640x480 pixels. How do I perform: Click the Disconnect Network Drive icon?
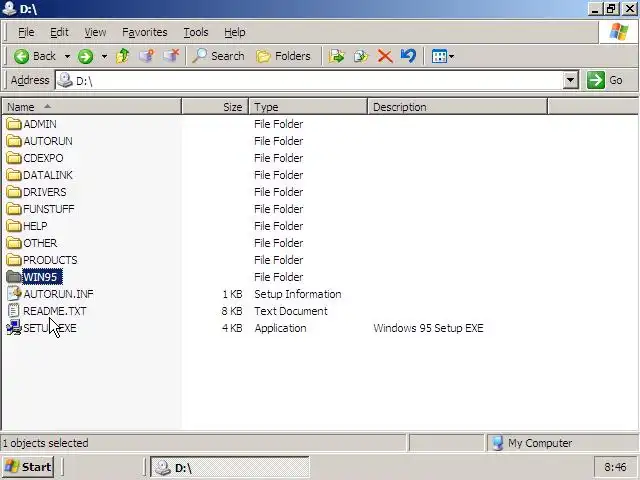pyautogui.click(x=171, y=56)
